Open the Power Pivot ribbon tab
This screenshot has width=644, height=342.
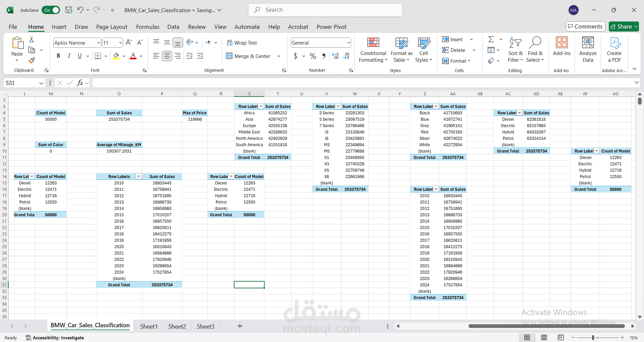pos(331,27)
